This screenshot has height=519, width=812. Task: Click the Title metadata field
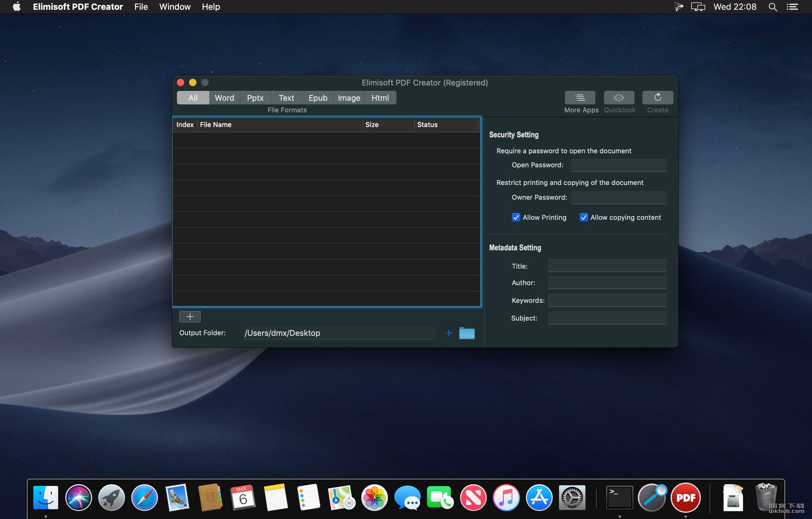click(x=607, y=266)
